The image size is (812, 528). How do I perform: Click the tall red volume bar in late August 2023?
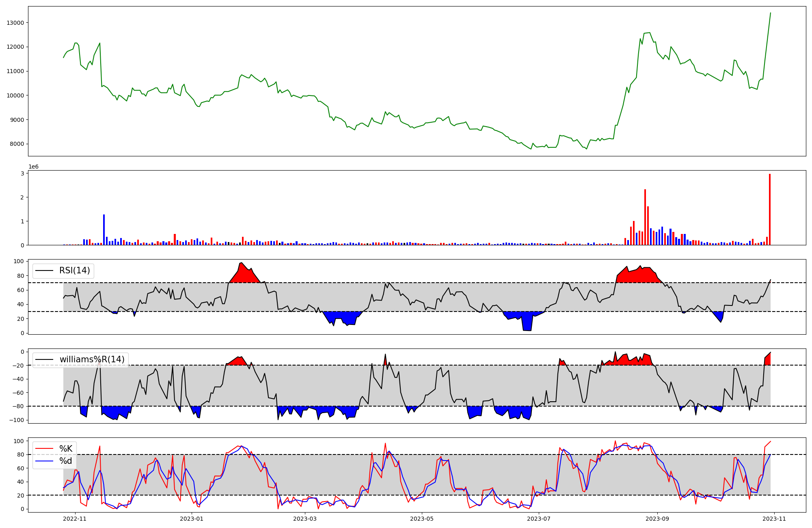(x=645, y=217)
